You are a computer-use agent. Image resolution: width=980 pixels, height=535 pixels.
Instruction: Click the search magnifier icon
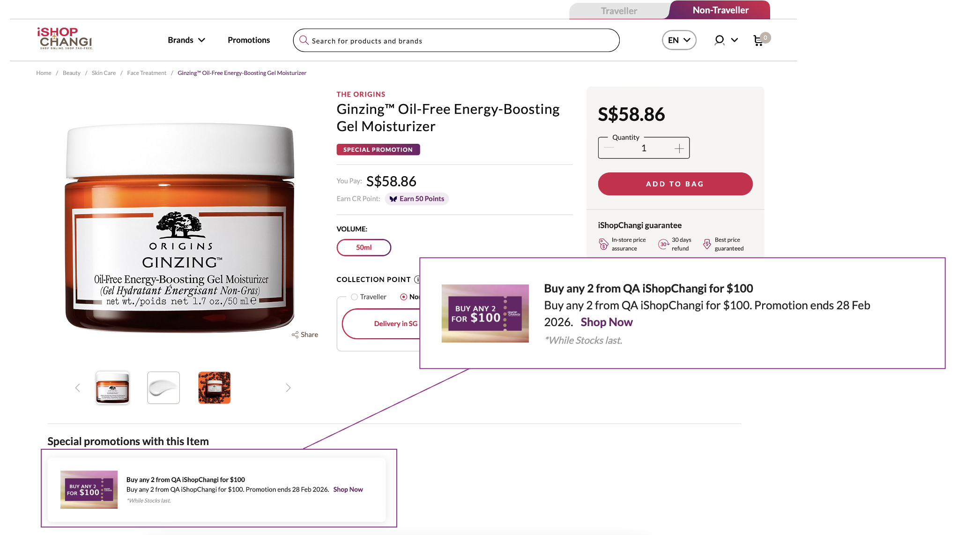[304, 40]
